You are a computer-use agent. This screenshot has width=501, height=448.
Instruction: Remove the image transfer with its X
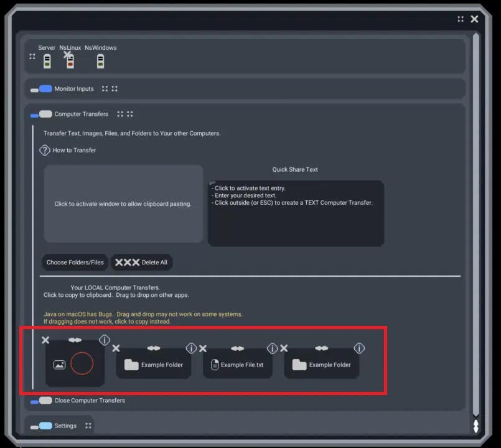(x=45, y=340)
